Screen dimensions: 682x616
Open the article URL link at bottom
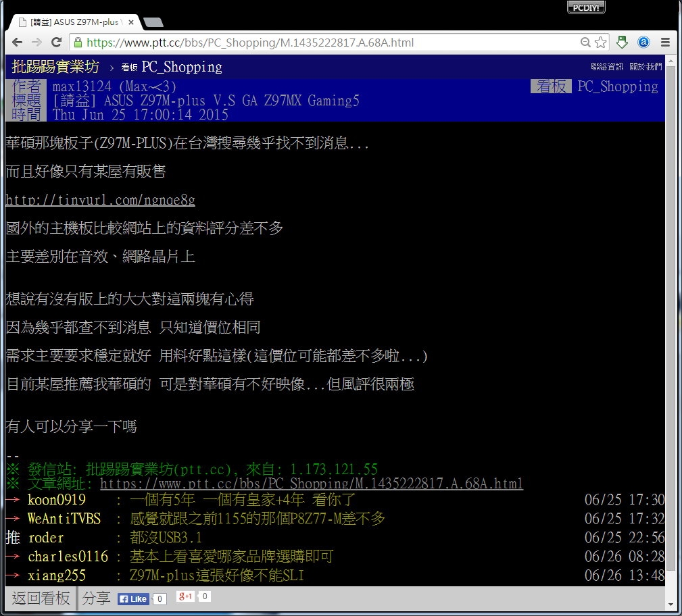[312, 484]
